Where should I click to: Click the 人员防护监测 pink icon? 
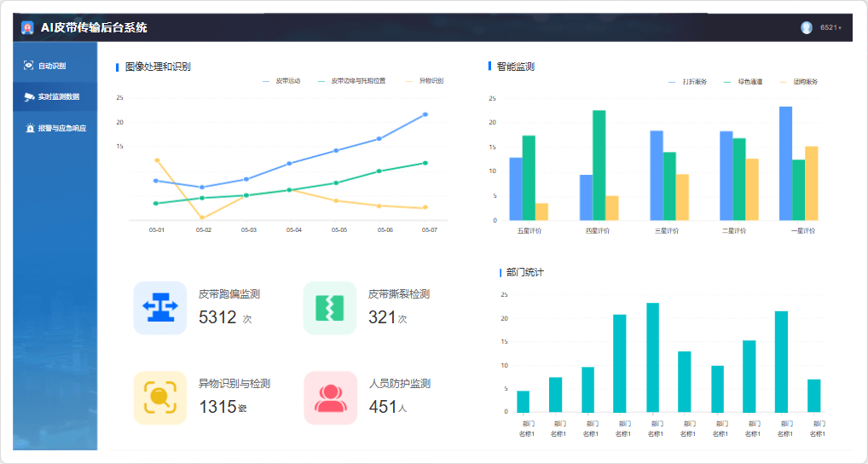point(329,397)
